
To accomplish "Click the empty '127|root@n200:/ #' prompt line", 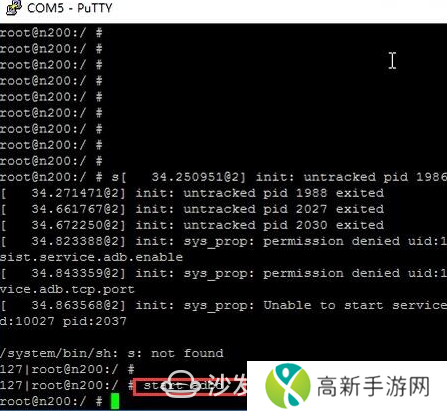I will (x=67, y=369).
